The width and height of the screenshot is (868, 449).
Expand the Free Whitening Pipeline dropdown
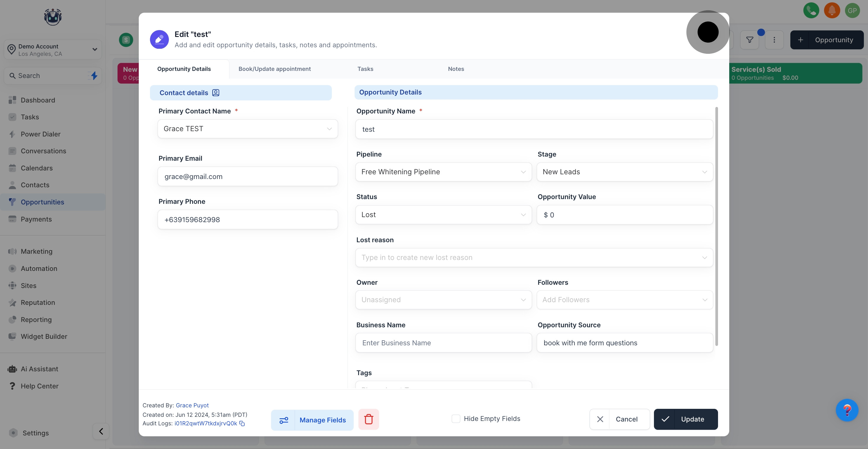443,172
